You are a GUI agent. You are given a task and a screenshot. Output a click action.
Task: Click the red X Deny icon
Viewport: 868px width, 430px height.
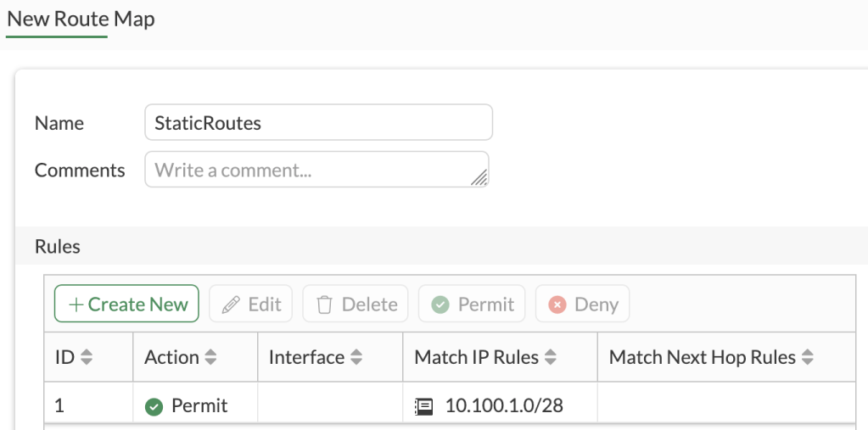(557, 305)
